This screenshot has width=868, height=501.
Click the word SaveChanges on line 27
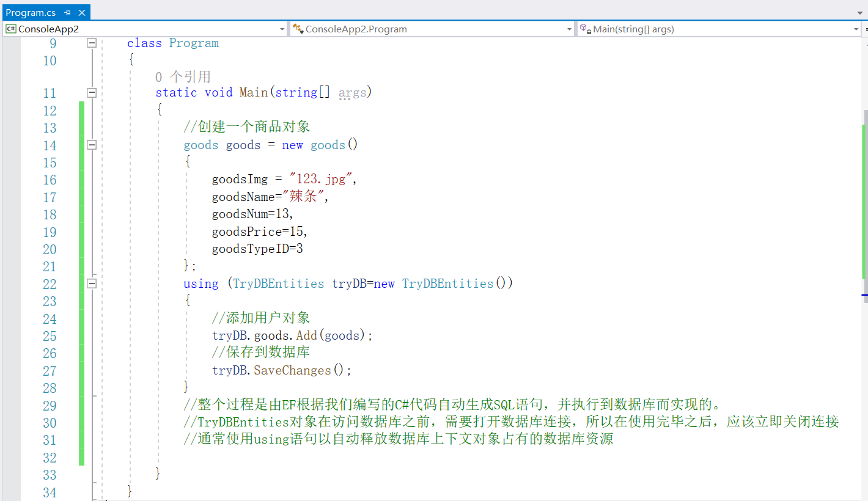292,370
